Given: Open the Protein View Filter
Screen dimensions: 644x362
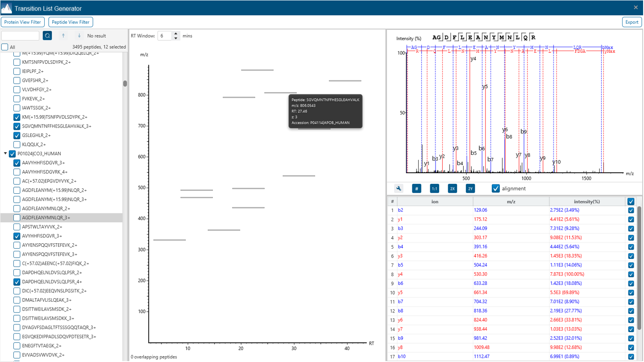Looking at the screenshot, I should (x=22, y=22).
